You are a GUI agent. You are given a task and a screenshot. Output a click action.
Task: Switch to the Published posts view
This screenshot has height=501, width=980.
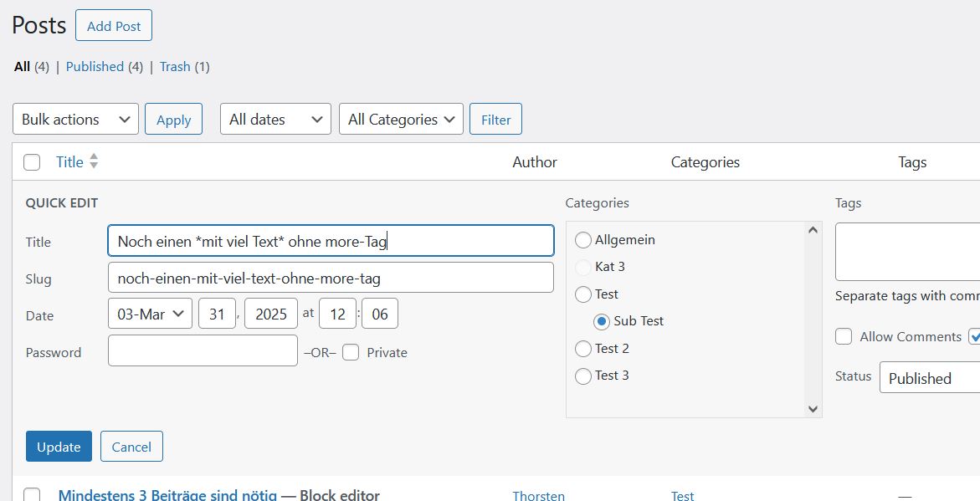95,66
